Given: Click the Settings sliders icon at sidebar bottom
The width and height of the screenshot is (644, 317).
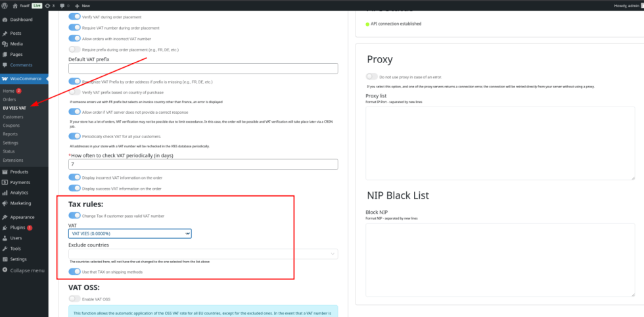Looking at the screenshot, I should 5,259.
